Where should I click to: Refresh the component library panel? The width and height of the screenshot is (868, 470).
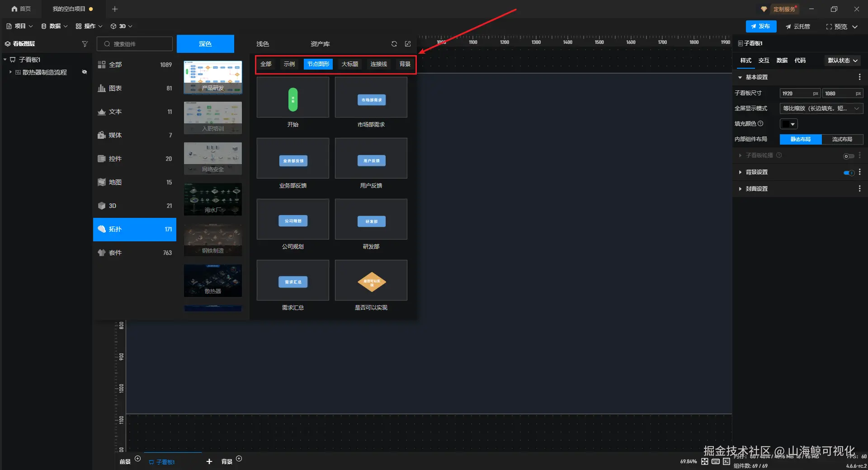coord(394,44)
